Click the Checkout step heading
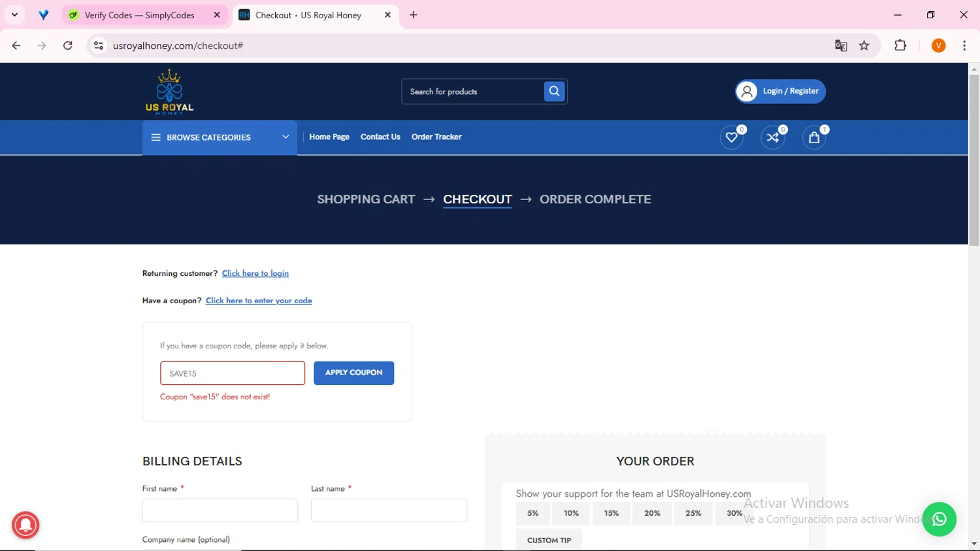 pos(478,199)
